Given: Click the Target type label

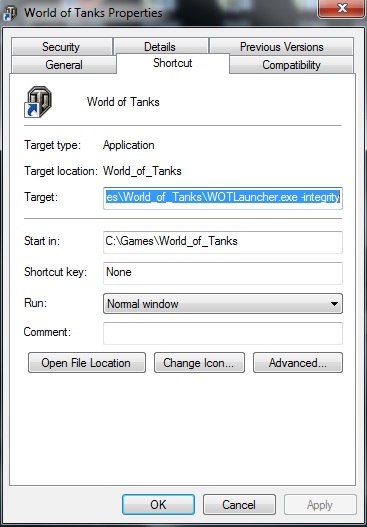Looking at the screenshot, I should (x=53, y=145).
